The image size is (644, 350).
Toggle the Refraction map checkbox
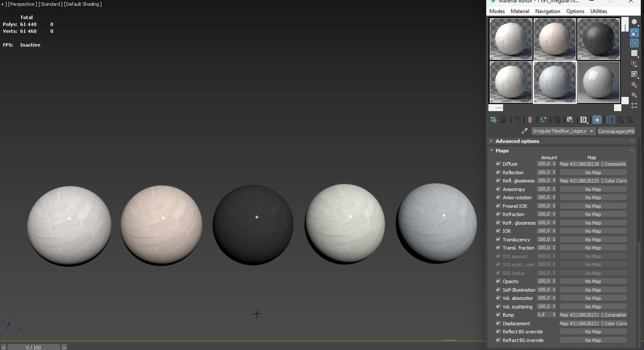tap(498, 214)
